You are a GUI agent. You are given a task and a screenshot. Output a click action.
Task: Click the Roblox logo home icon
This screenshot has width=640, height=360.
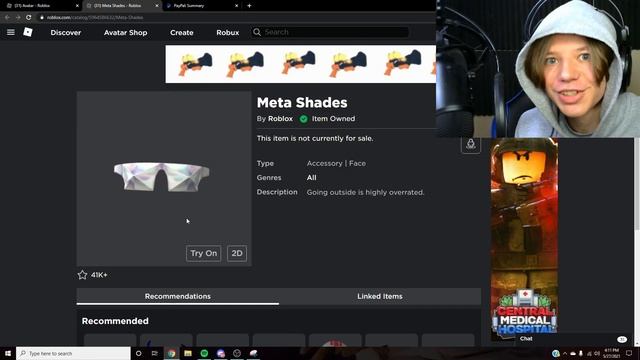point(28,32)
